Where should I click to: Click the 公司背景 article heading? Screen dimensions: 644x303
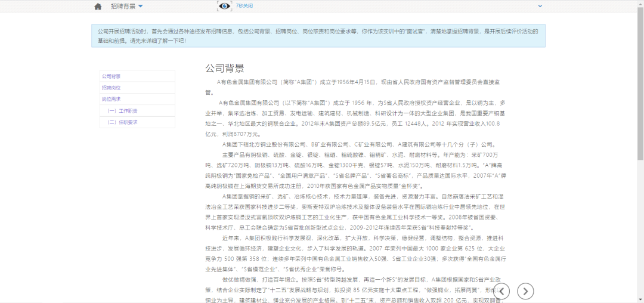pyautogui.click(x=225, y=69)
